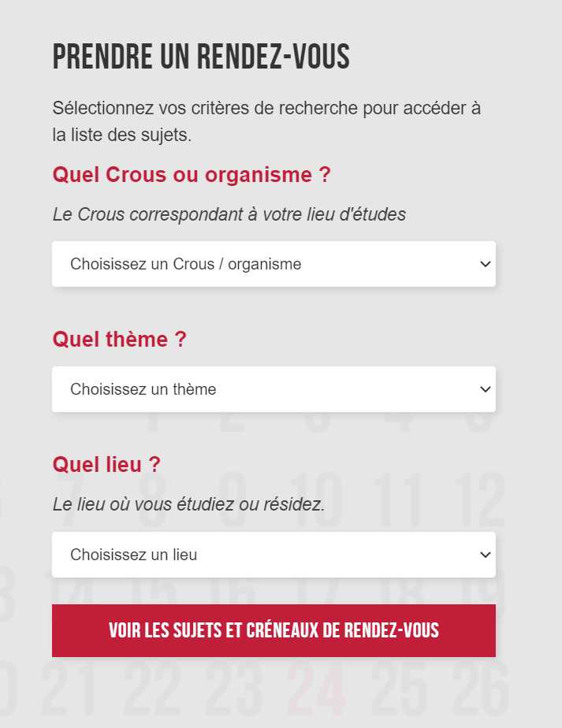Click the 'Quel lieu ?' heading
Viewport: 562px width, 728px height.
106,465
